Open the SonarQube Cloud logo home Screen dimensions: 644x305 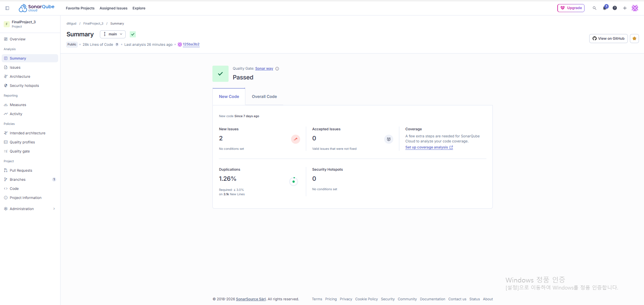[x=36, y=8]
